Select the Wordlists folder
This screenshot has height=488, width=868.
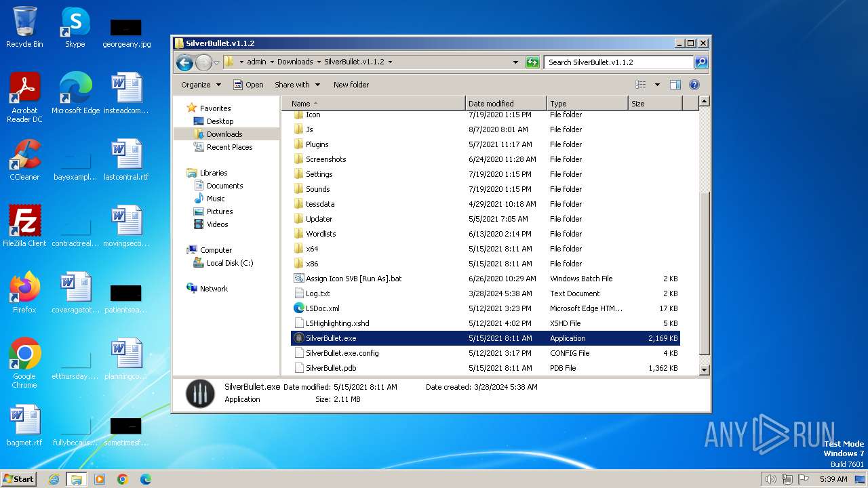tap(486, 234)
